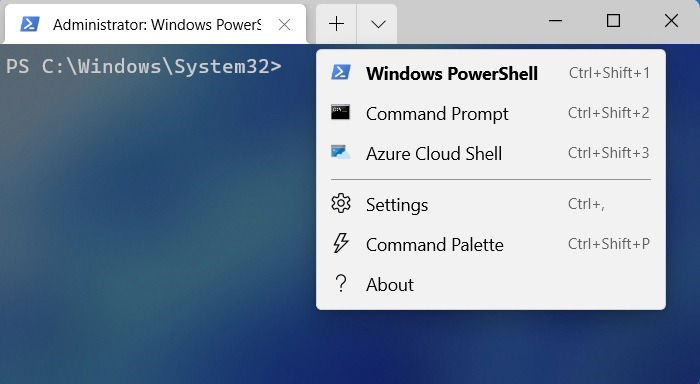
Task: Open a new tab with the plus button
Action: pos(336,24)
